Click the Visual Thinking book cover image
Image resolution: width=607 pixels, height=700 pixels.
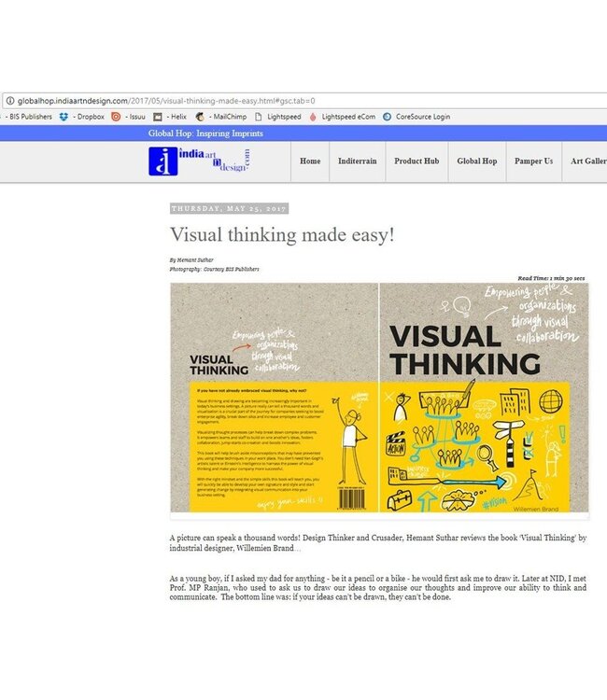[379, 398]
